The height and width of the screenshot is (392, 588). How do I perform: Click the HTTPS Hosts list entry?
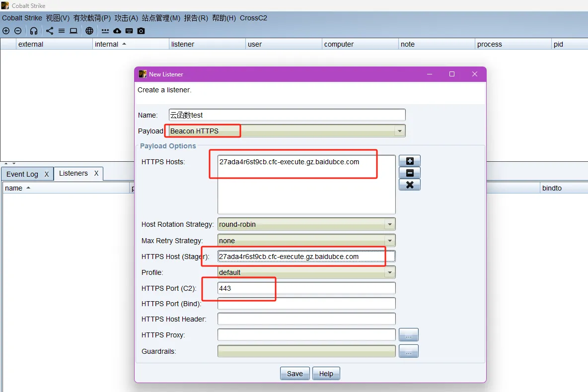click(x=289, y=162)
